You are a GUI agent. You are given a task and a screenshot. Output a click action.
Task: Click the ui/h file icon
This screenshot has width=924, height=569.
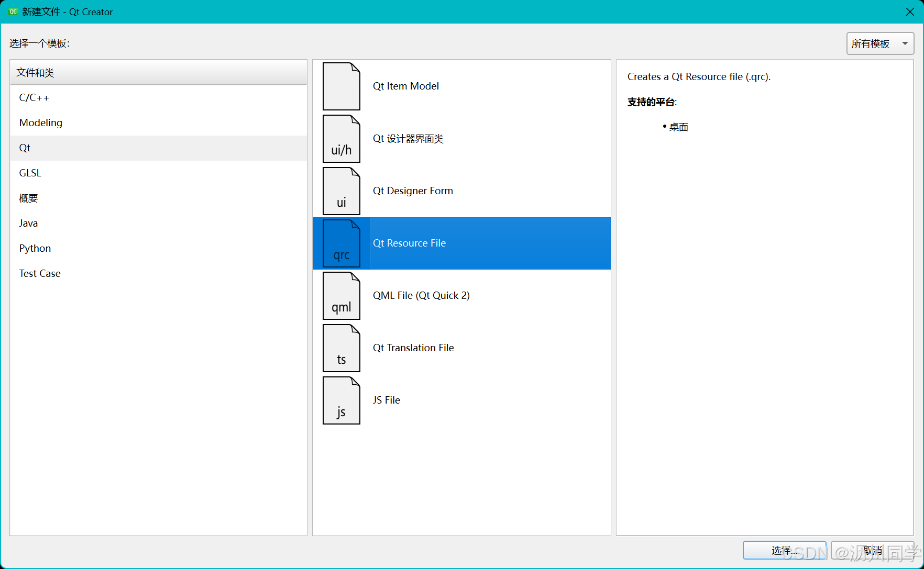(342, 139)
